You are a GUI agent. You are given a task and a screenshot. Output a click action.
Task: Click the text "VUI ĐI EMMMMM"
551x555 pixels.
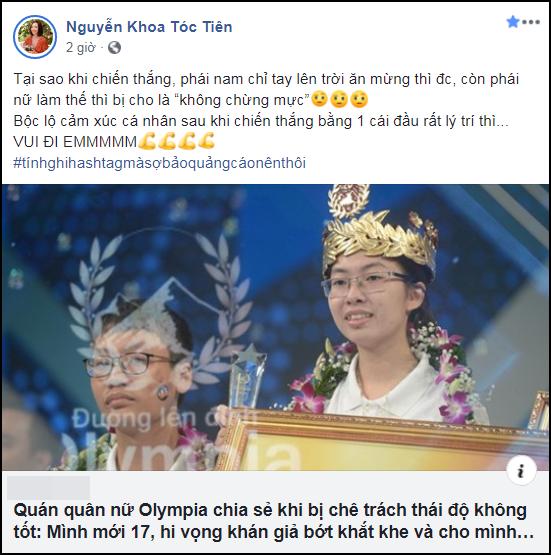point(75,142)
